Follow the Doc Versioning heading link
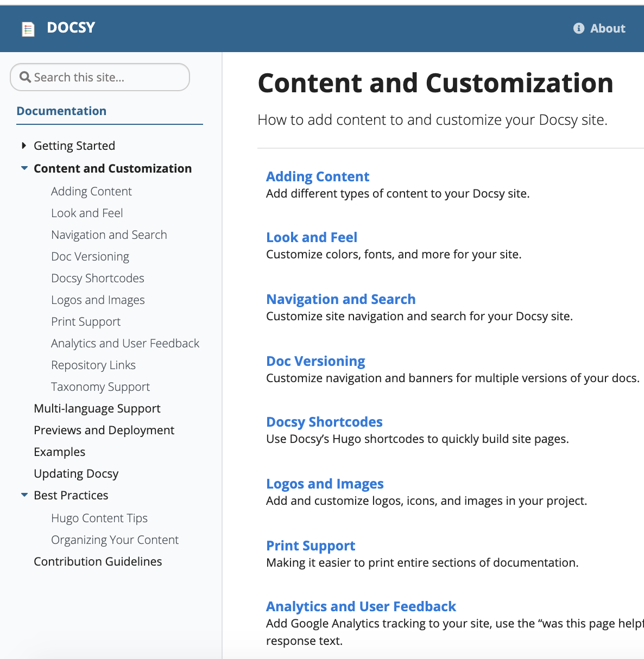 315,361
